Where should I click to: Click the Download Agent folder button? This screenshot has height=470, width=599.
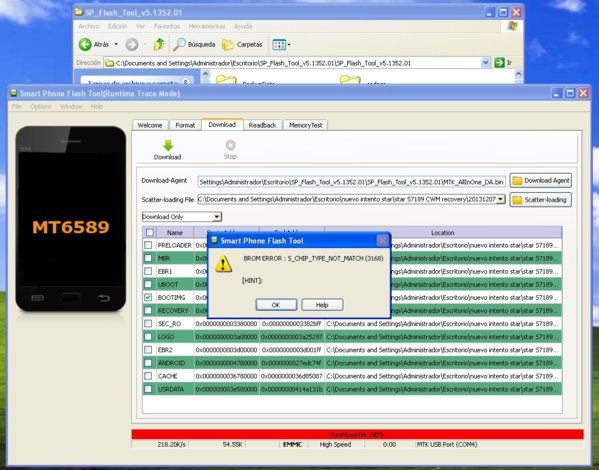coord(541,180)
